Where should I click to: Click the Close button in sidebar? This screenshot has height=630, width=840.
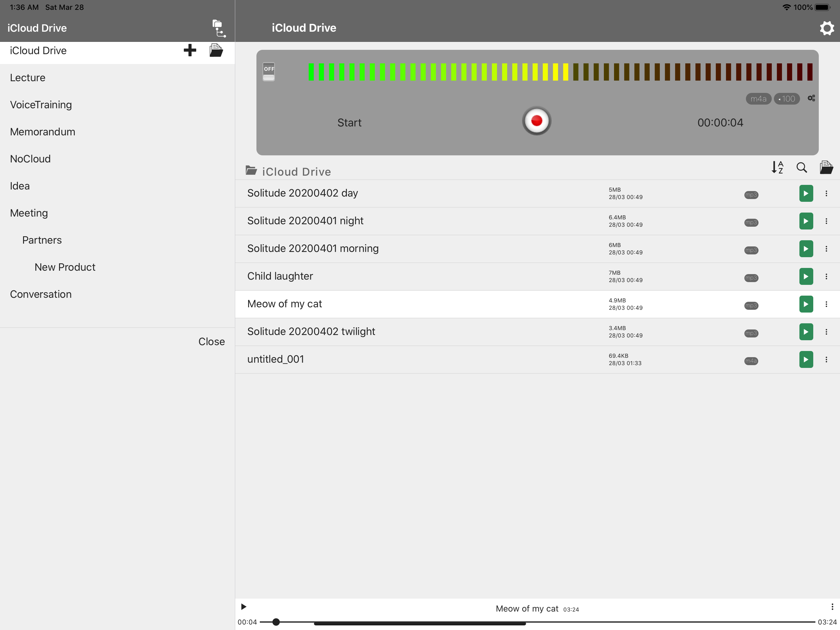click(x=211, y=341)
